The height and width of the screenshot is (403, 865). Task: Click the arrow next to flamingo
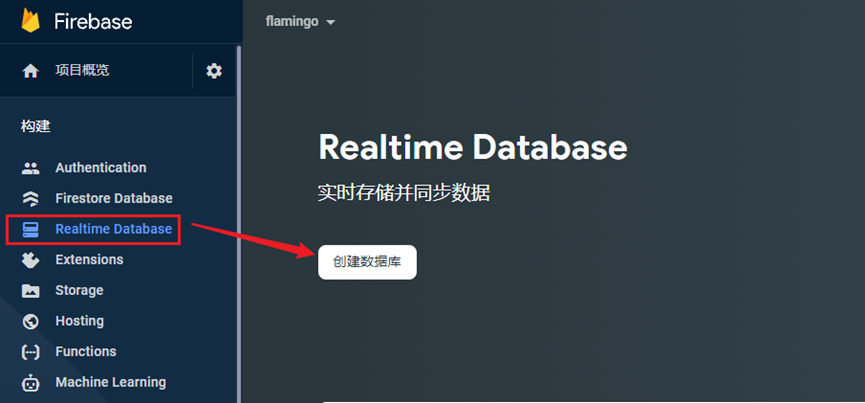point(330,23)
